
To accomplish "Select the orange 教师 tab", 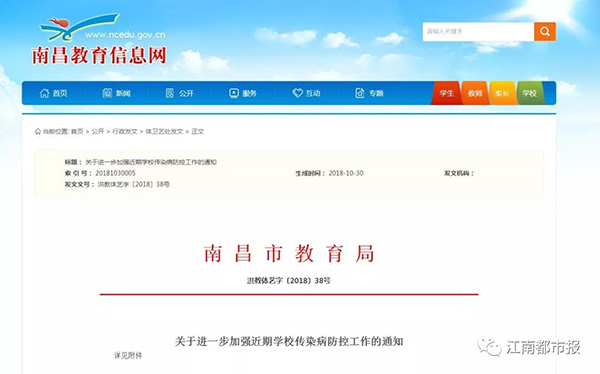I will [475, 93].
